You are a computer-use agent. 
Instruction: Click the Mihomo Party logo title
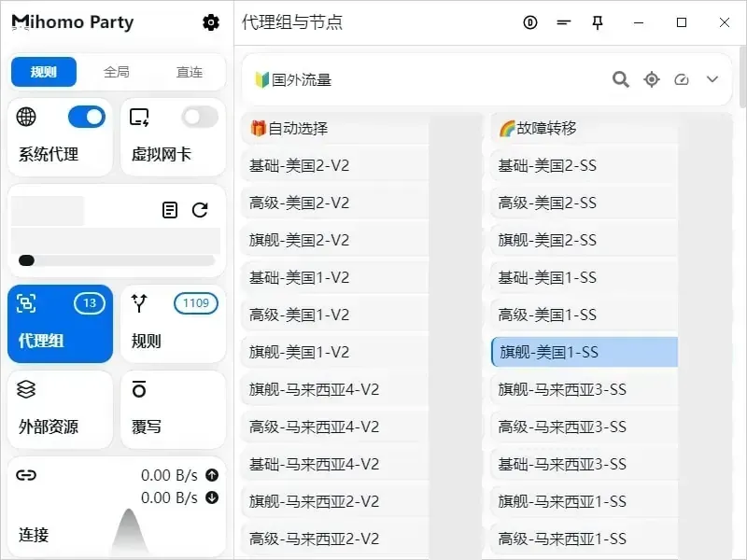[73, 21]
